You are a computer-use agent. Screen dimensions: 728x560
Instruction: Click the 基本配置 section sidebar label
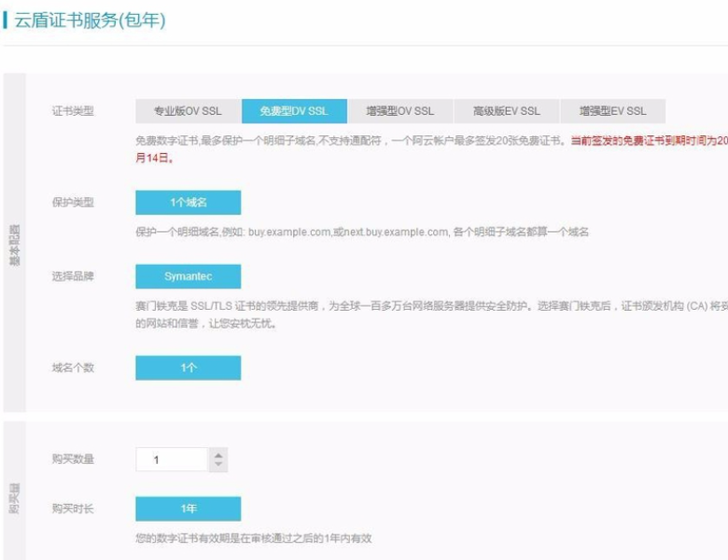pyautogui.click(x=14, y=243)
